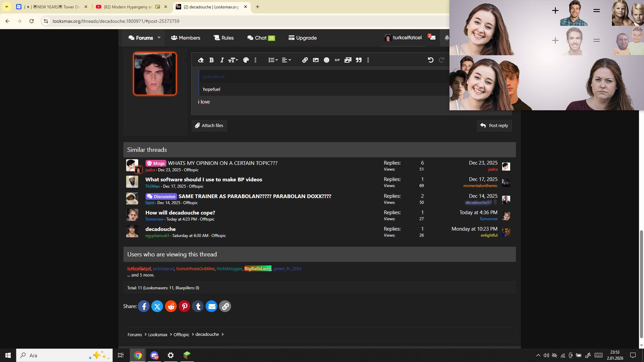Viewport: 644px width, 362px height.
Task: Open the text color palette
Action: pos(246,60)
